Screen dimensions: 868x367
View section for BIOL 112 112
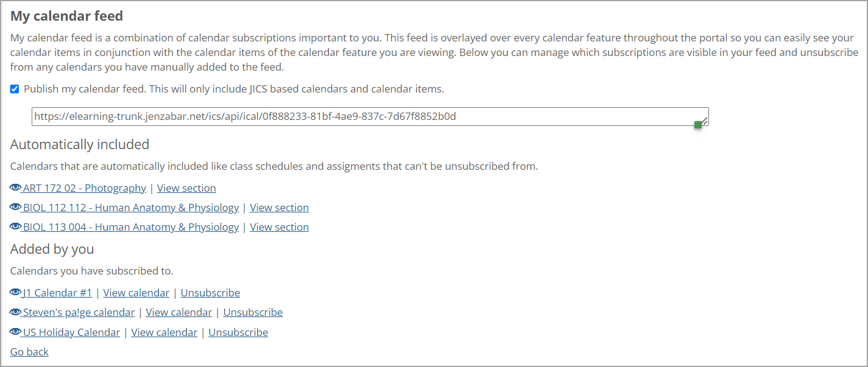click(x=279, y=208)
